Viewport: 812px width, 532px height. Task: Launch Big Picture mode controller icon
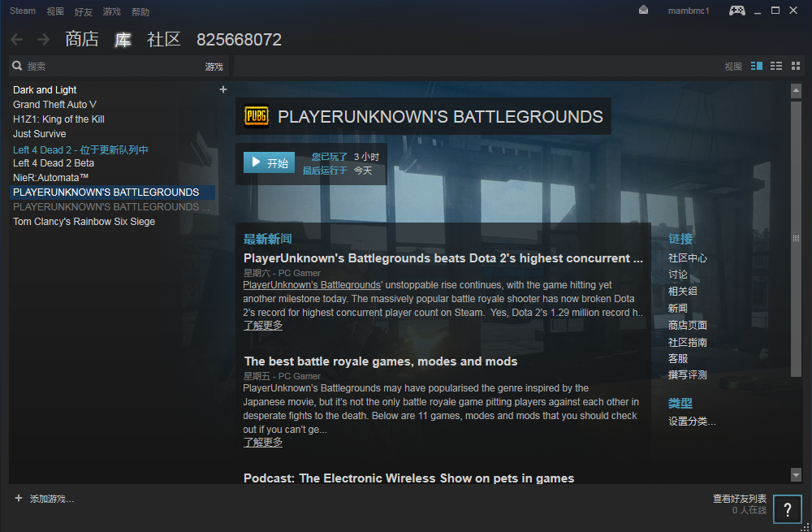pos(737,11)
